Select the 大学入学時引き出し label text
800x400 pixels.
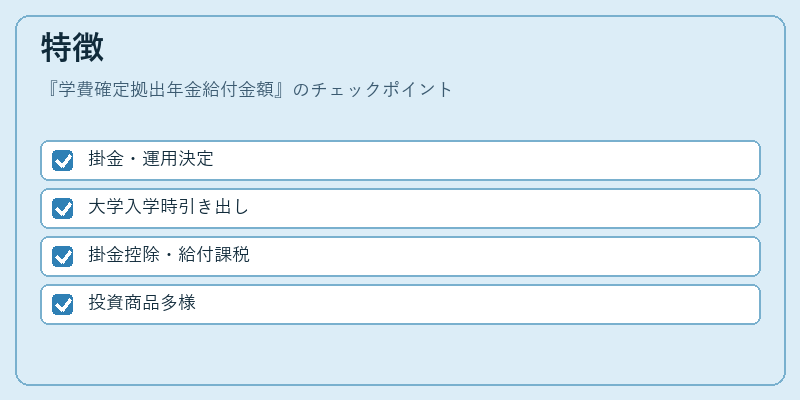click(x=168, y=207)
